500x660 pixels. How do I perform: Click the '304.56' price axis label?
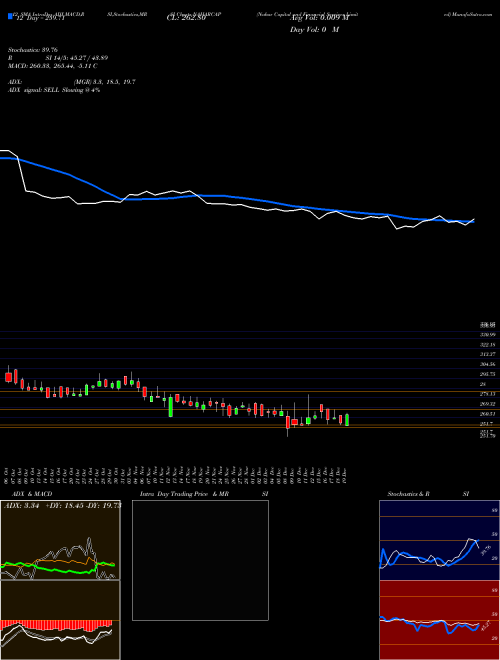coord(487,365)
